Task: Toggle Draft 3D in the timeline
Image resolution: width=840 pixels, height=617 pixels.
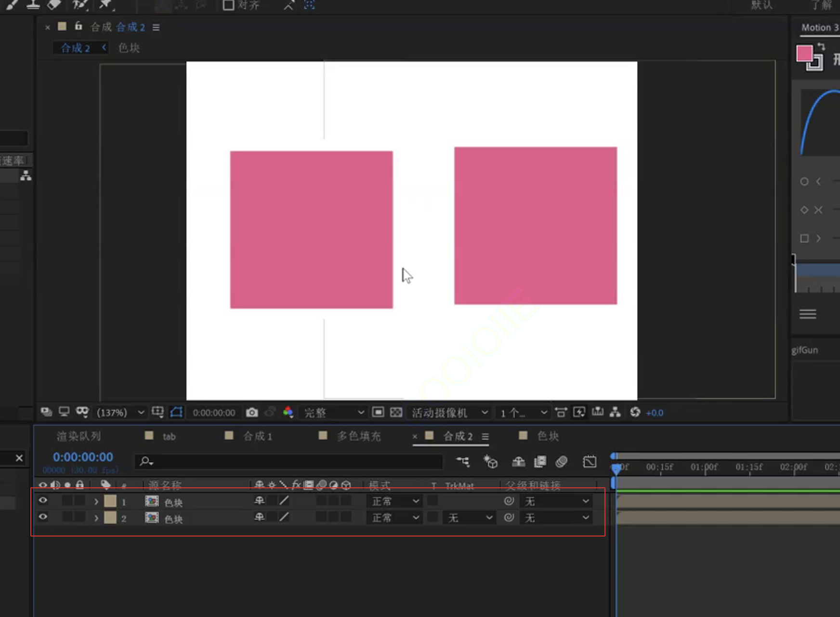Action: [x=490, y=462]
